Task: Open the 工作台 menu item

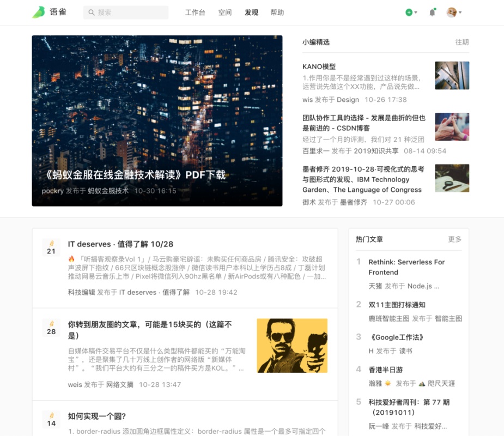Action: (x=195, y=13)
